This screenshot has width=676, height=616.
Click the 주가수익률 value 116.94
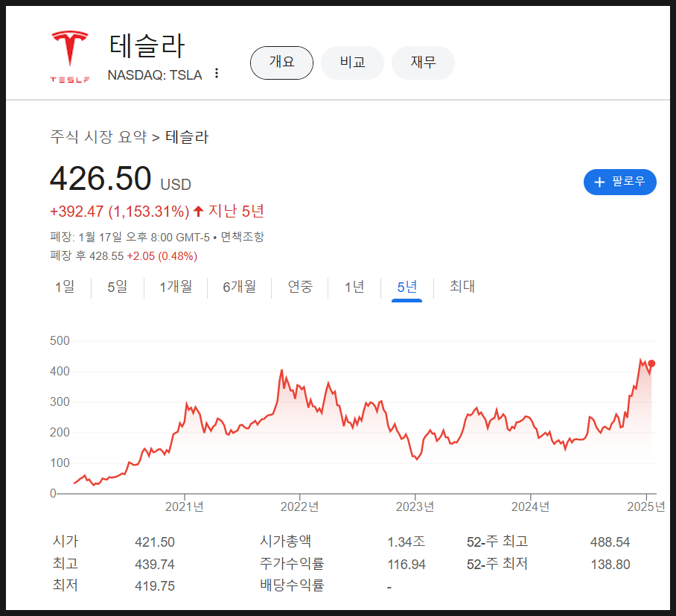(x=406, y=565)
